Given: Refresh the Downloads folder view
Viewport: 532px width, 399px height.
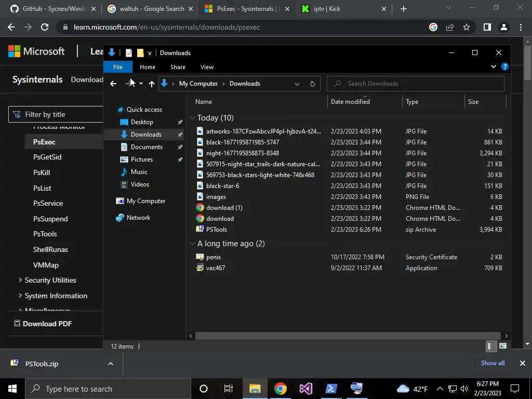Looking at the screenshot, I should pyautogui.click(x=312, y=84).
